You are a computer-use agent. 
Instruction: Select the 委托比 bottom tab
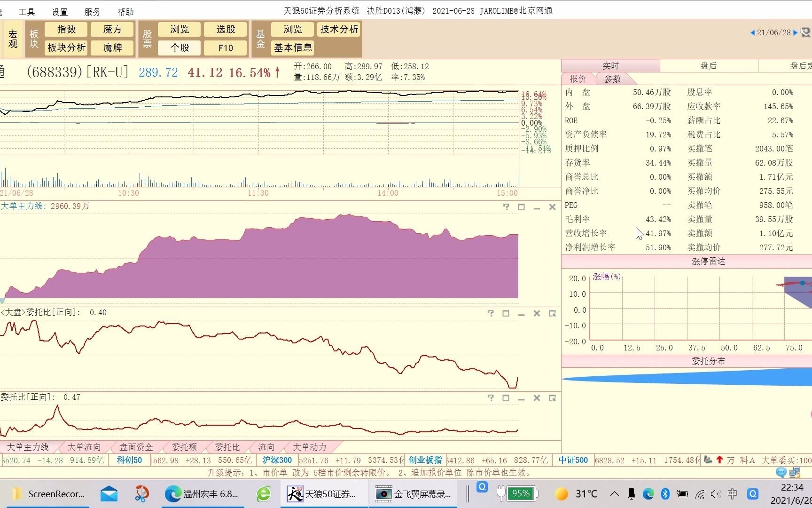pyautogui.click(x=227, y=447)
